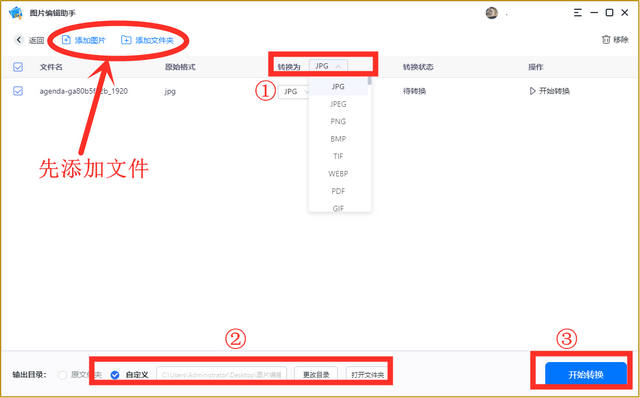Close the application window
The image size is (640, 398).
[x=625, y=13]
